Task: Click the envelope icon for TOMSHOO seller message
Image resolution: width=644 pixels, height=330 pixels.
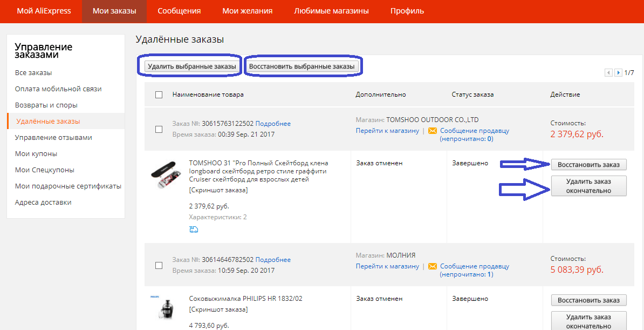Action: (433, 131)
